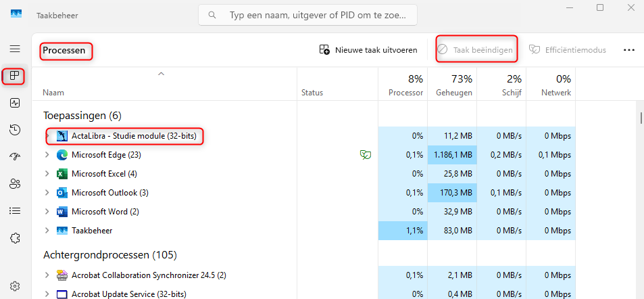The image size is (644, 299).
Task: Expand the ActaLibra process group
Action: (48, 136)
